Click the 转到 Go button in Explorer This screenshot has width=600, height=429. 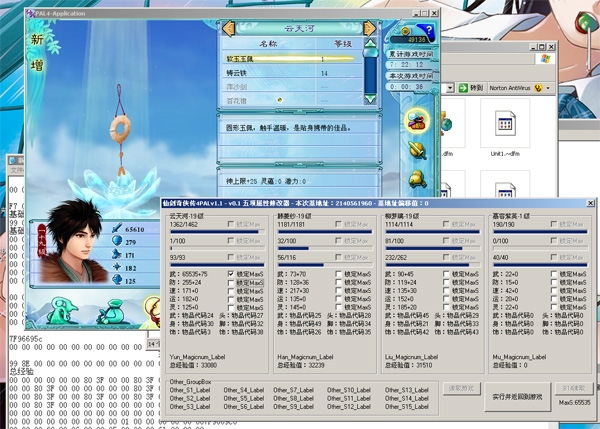click(x=471, y=88)
